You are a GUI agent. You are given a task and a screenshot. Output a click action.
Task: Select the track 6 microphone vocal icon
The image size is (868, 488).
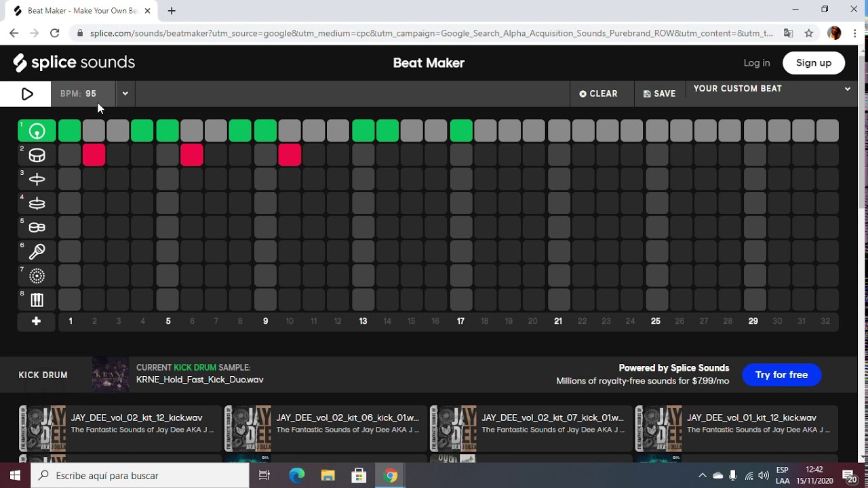point(37,251)
